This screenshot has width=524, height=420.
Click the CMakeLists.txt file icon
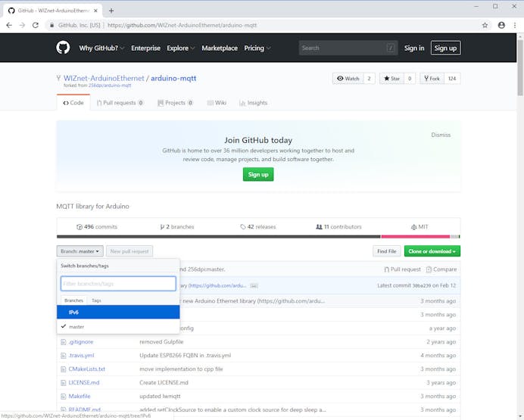pyautogui.click(x=63, y=369)
